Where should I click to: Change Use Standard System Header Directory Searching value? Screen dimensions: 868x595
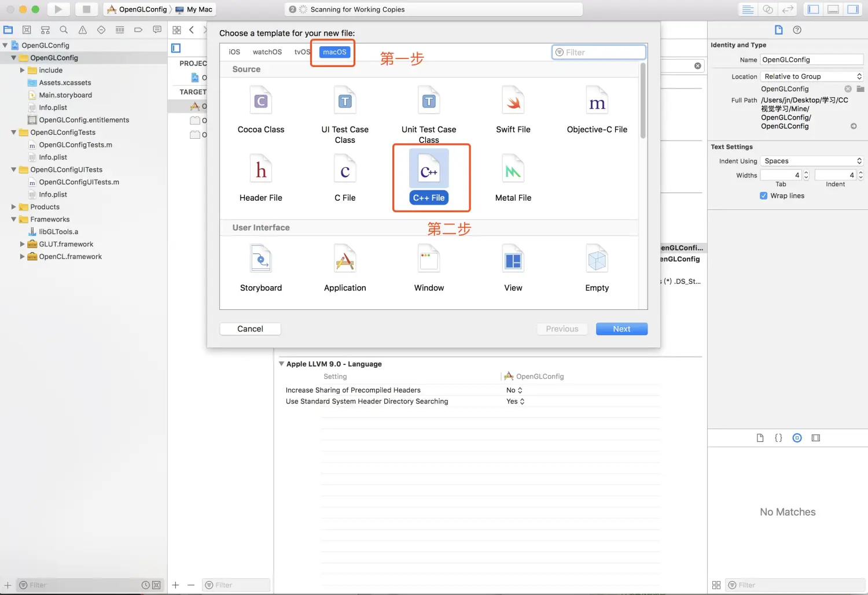516,401
